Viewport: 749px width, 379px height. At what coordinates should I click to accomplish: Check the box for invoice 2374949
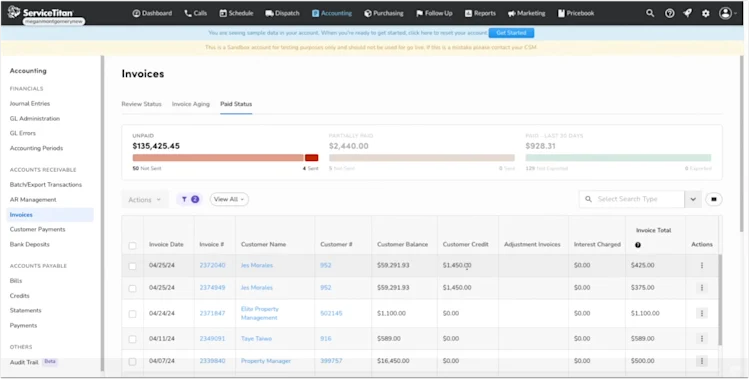pos(132,289)
